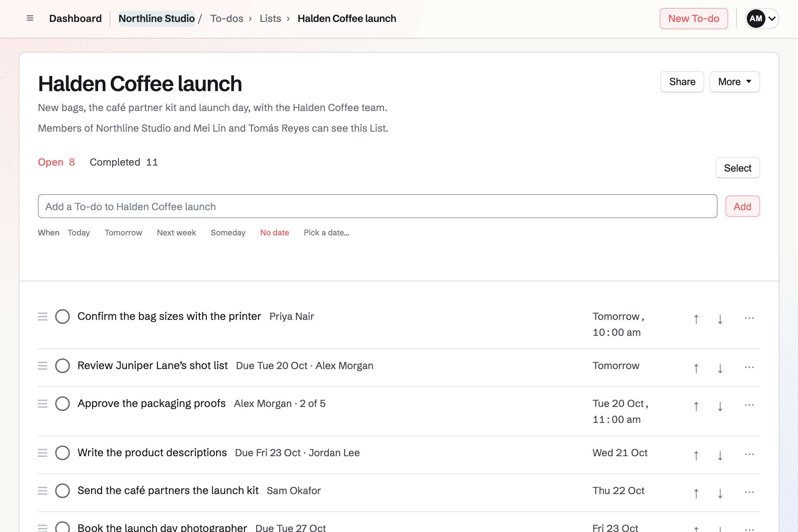Move 'Confirm the bag sizes' up
798x532 pixels.
(696, 319)
